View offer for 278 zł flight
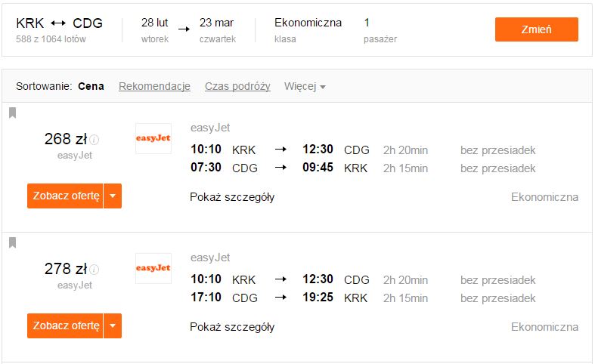This screenshot has width=595, height=364. click(x=65, y=325)
